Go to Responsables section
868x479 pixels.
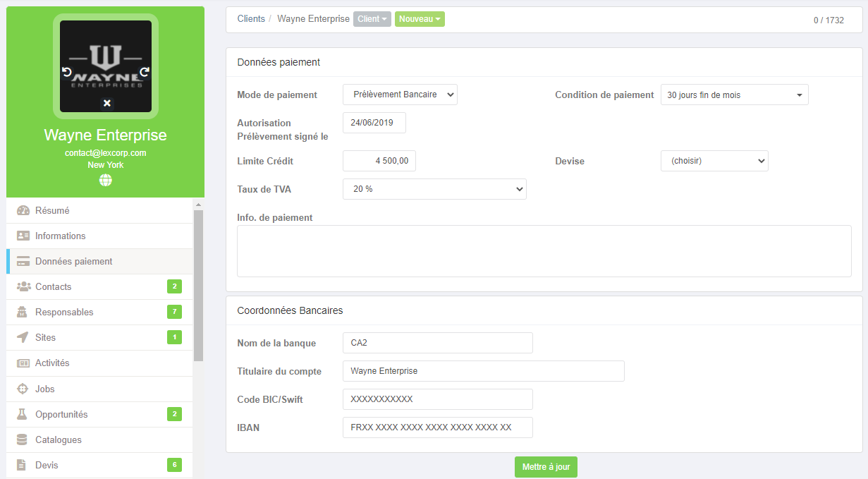[99, 312]
